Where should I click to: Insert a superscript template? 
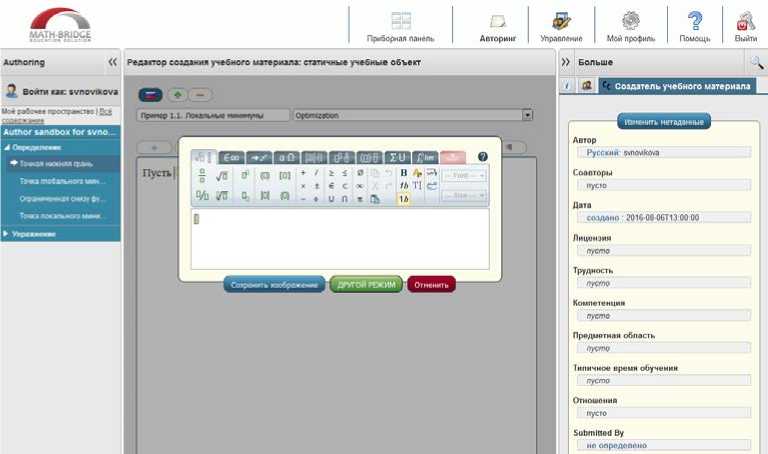pyautogui.click(x=245, y=175)
